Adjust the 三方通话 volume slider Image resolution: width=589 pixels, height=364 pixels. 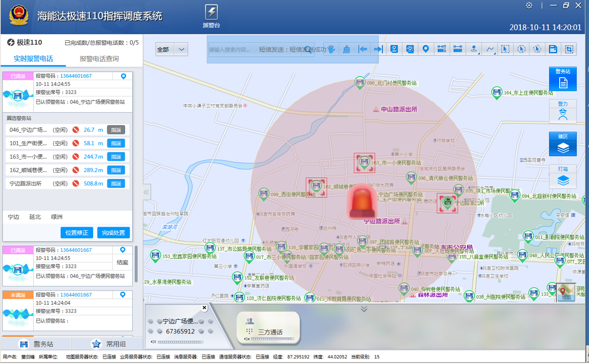point(273,339)
